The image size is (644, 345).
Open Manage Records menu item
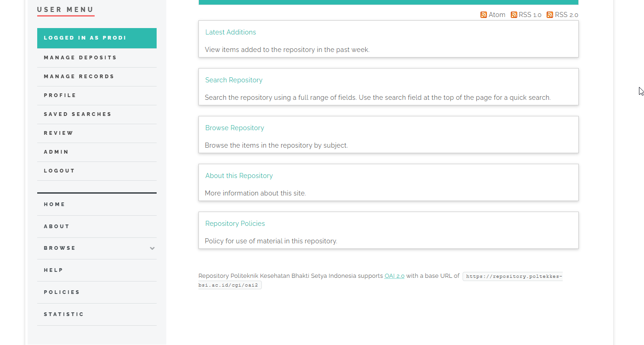[79, 76]
